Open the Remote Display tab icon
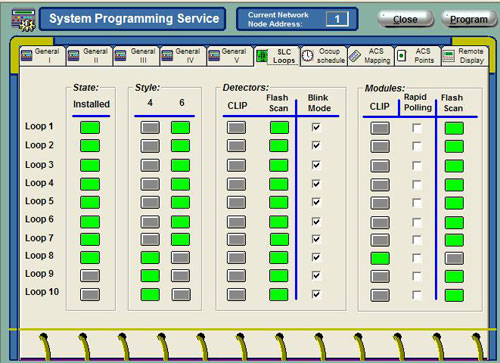The height and width of the screenshot is (363, 500). click(449, 56)
